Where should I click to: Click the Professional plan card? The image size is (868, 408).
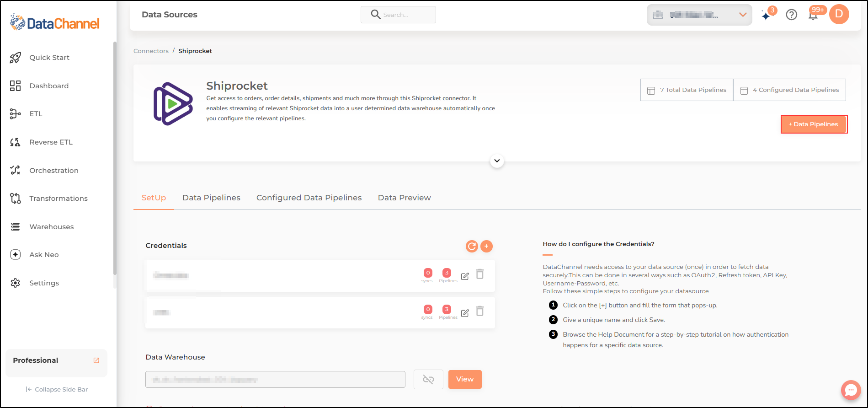(x=56, y=363)
